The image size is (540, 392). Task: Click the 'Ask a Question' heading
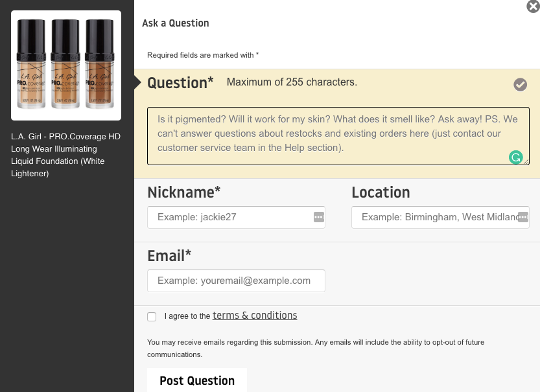[176, 23]
